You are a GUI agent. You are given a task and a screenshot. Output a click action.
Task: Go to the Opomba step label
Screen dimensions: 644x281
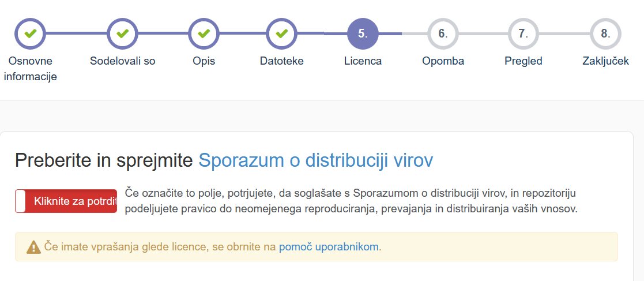click(443, 61)
